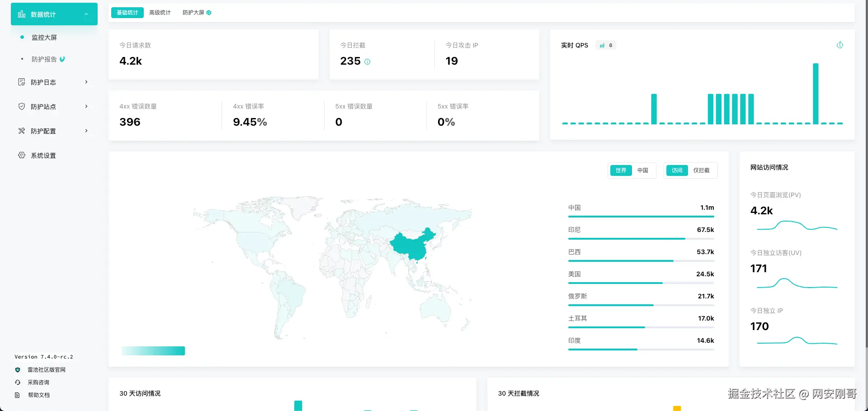Viewport: 868px width, 411px height.
Task: Click the 防护日志 log icon
Action: click(22, 82)
